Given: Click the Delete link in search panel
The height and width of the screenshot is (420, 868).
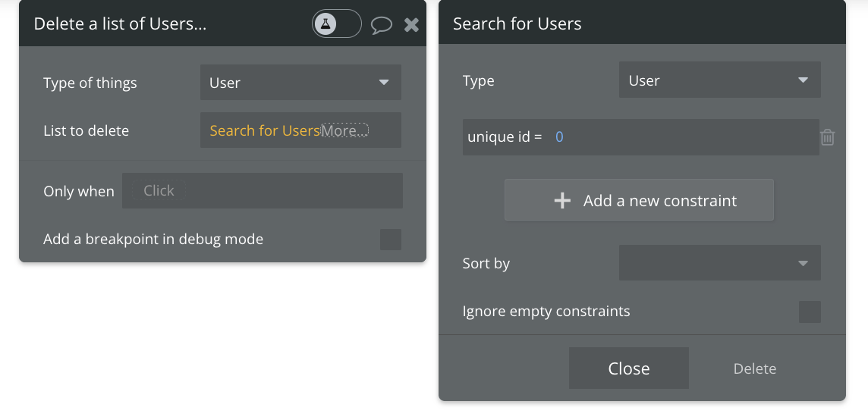Looking at the screenshot, I should (754, 368).
